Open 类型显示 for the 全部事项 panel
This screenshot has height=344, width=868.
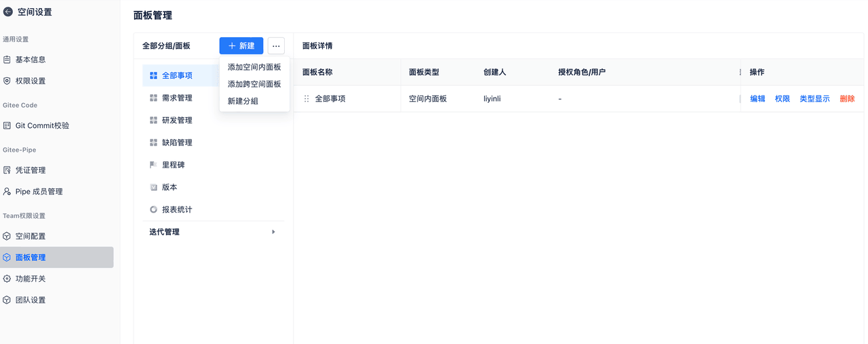point(814,99)
